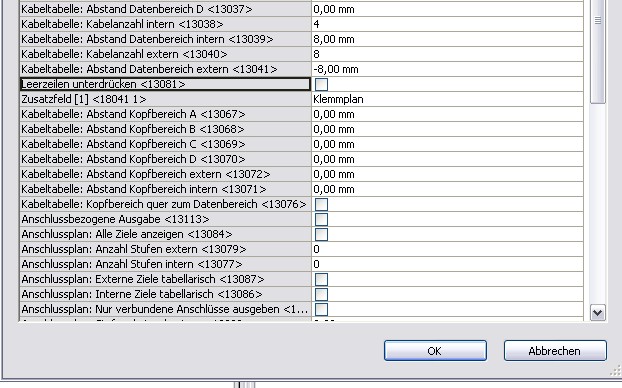Edit Abstand Kopfbereich A <13067> value

(447, 114)
